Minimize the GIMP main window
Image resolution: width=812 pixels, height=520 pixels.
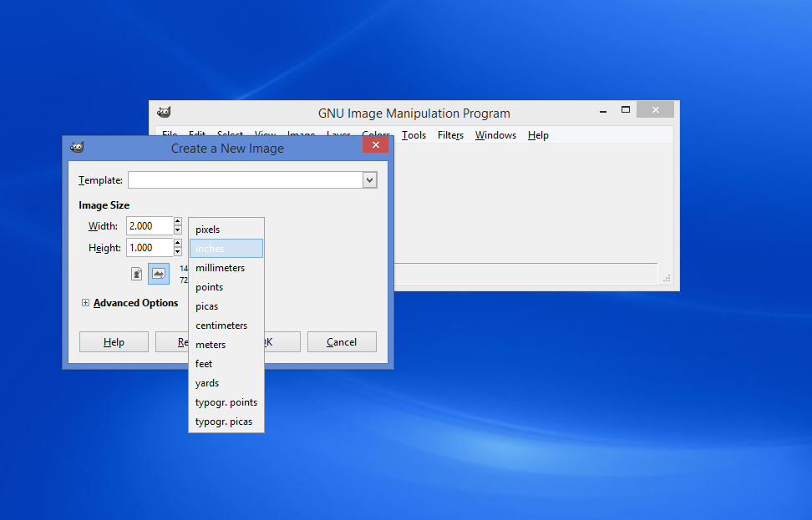coord(603,110)
